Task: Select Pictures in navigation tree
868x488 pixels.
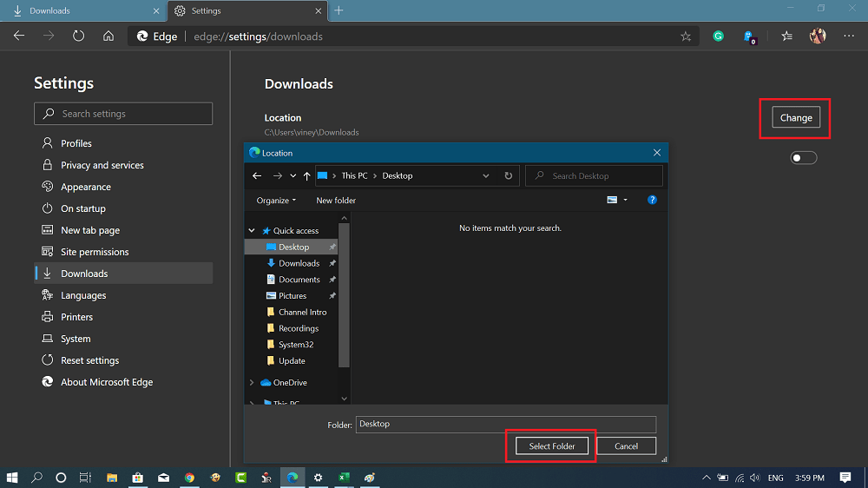Action: 291,296
